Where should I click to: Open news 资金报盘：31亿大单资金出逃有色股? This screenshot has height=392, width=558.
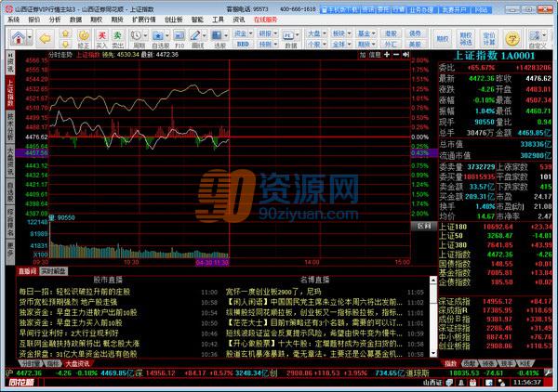[x=78, y=354]
